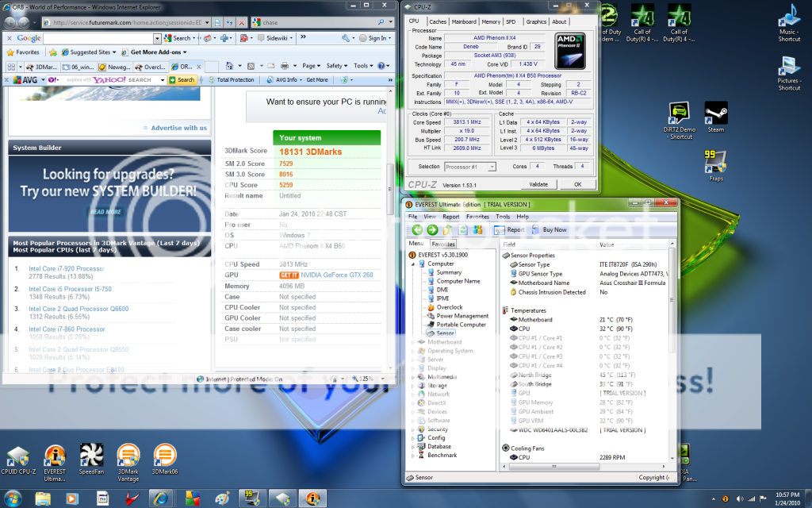Click the Stop loading icon in Internet Explorer
The height and width of the screenshot is (508, 812).
pyautogui.click(x=241, y=22)
